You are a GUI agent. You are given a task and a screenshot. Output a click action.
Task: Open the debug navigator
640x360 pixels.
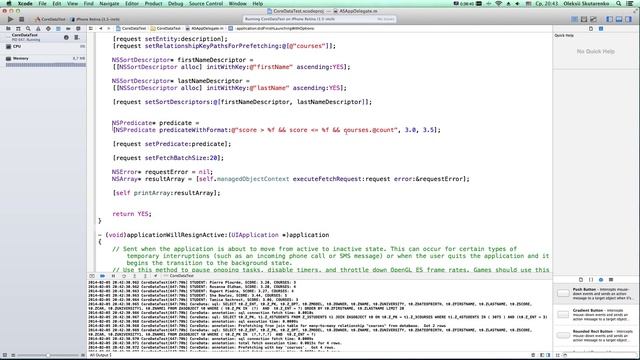58,29
